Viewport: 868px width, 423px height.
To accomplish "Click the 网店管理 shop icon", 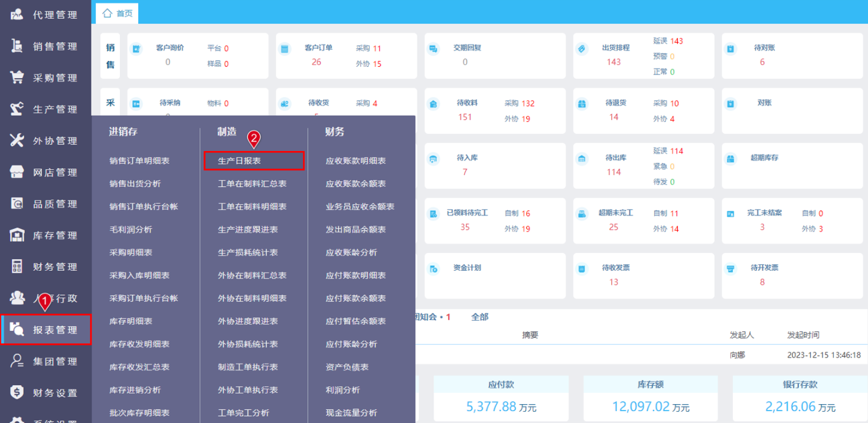I will [17, 172].
